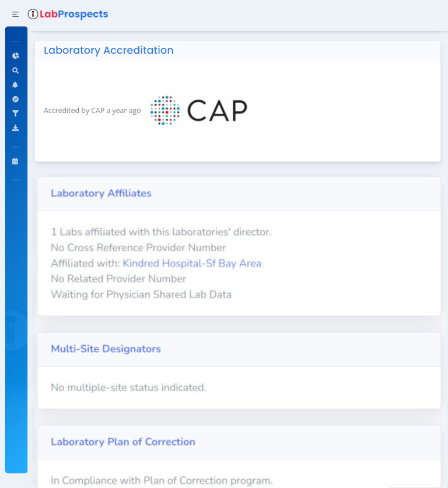Select 'No multiple-site status indicated' text
Viewport: 448px width, 488px height.
(128, 387)
